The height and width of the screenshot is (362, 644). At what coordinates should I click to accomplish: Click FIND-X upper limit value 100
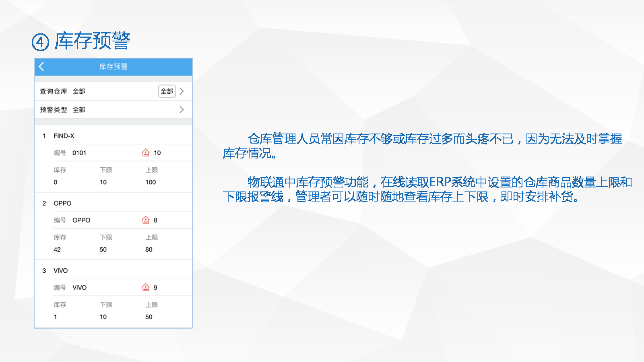[x=151, y=182]
